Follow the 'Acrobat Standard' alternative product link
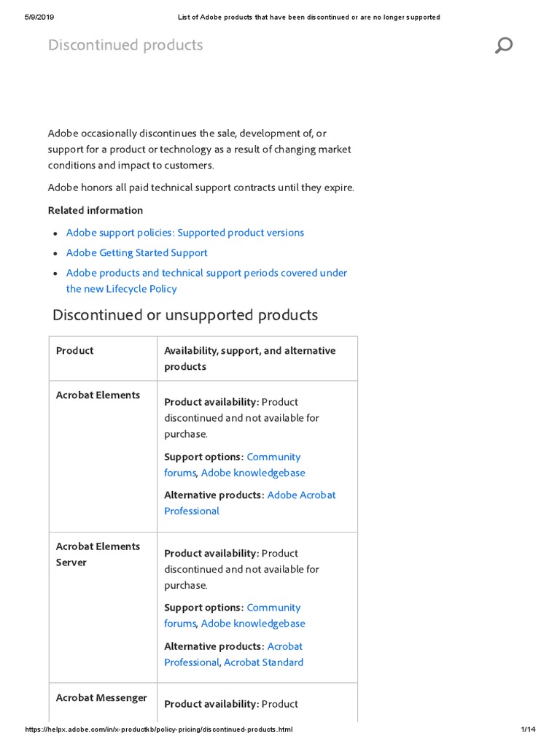Viewport: 560px width, 747px height. pos(263,662)
